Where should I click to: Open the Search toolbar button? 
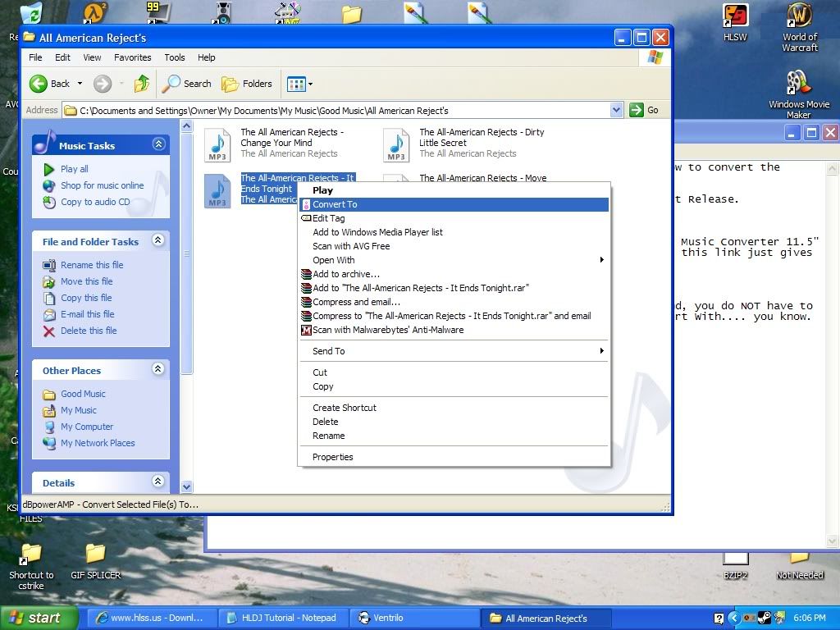click(x=187, y=84)
